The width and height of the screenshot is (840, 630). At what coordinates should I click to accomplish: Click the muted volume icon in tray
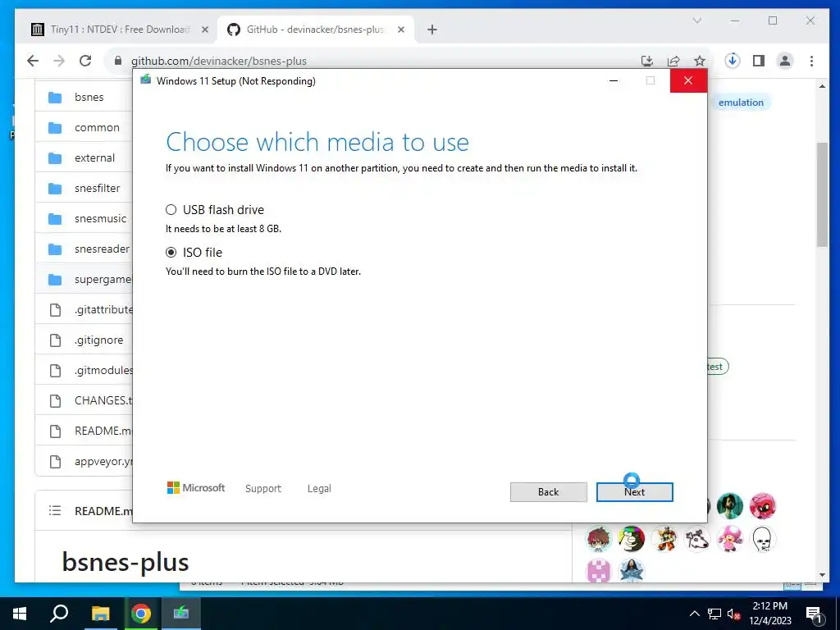pos(734,614)
